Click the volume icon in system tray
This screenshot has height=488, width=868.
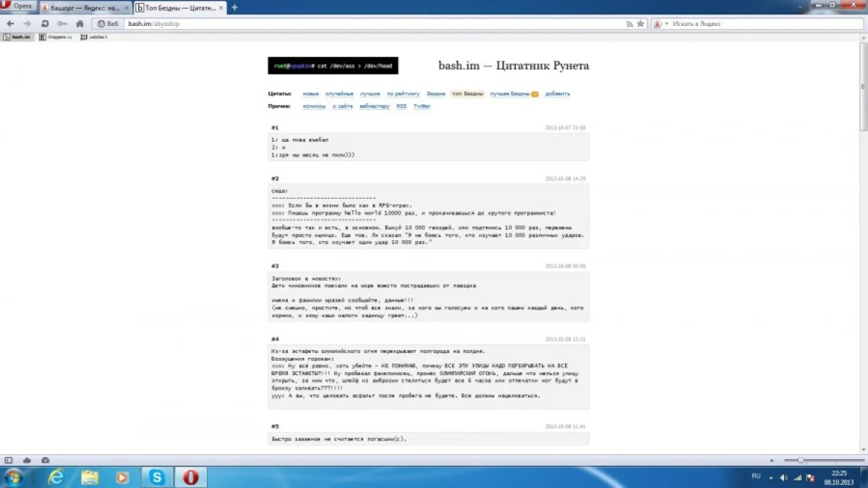click(x=783, y=477)
